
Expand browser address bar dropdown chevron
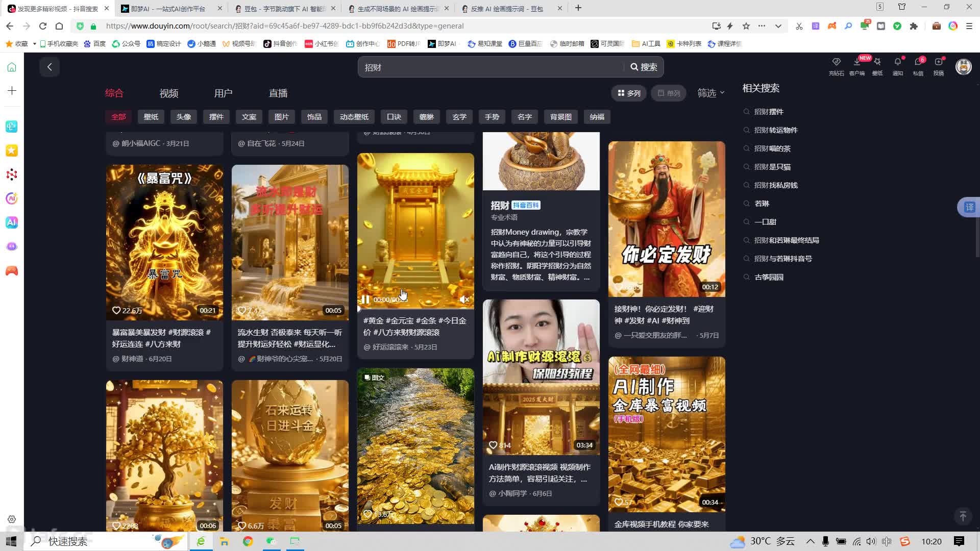[x=778, y=26]
